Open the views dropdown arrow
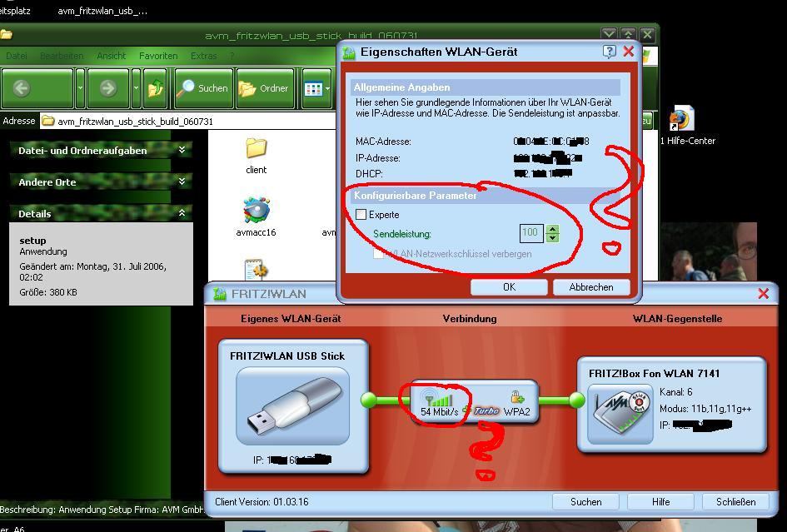This screenshot has width=787, height=532. 328,89
